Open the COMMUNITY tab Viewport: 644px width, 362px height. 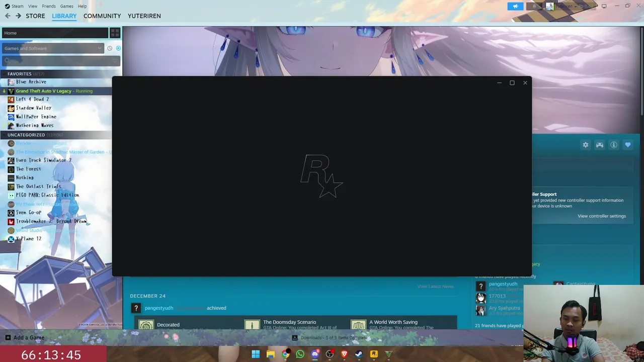point(102,16)
